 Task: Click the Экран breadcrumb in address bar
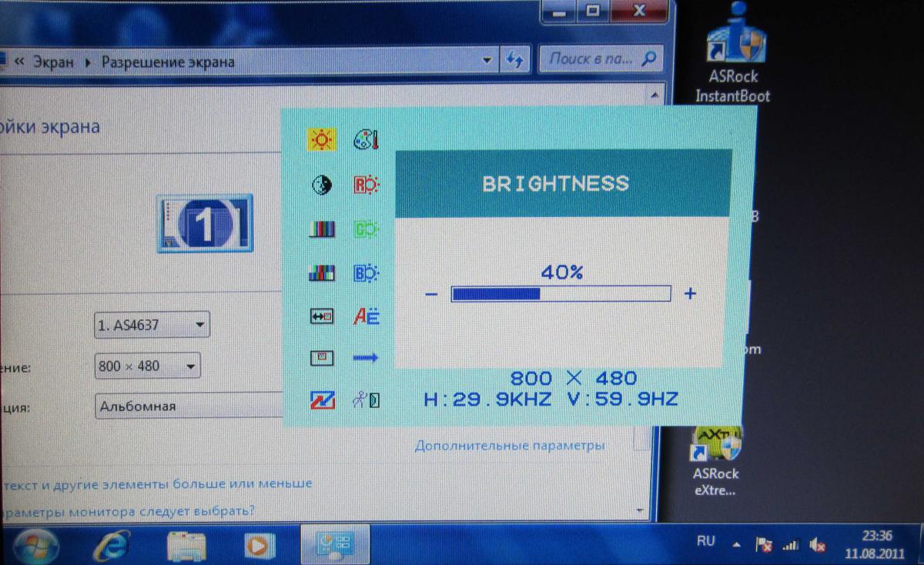point(52,62)
